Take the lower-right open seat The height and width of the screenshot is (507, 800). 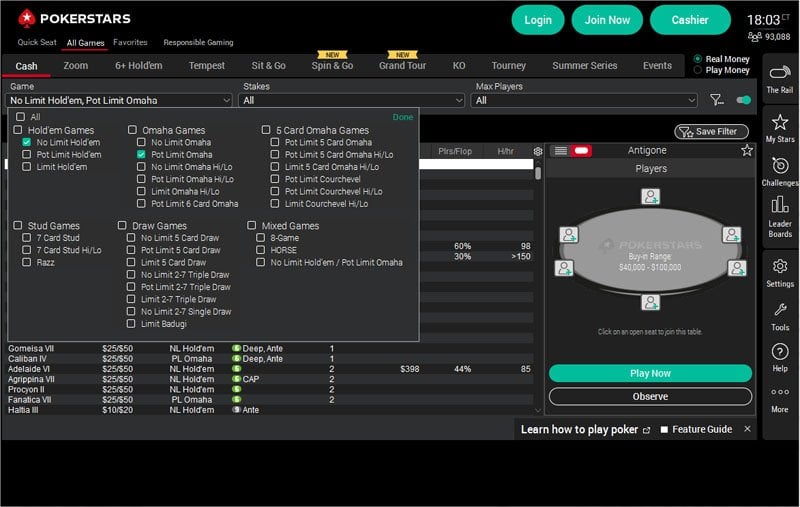[737, 268]
